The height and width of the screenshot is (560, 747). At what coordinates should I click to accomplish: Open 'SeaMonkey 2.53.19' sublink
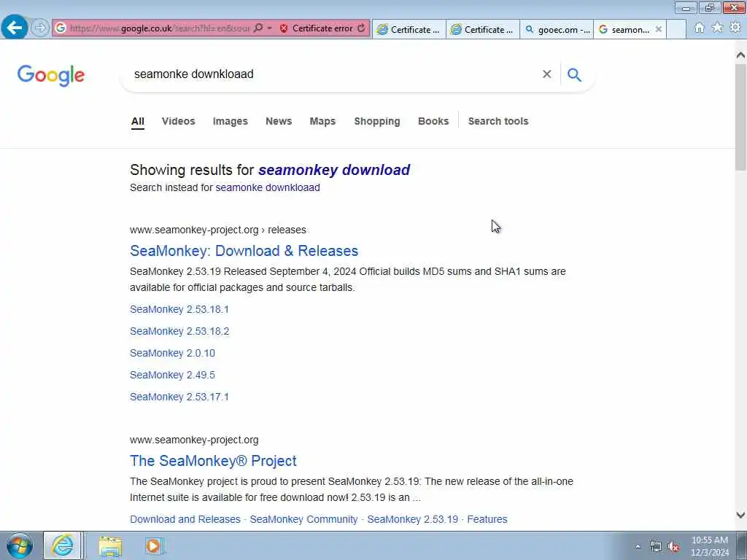[x=413, y=519]
